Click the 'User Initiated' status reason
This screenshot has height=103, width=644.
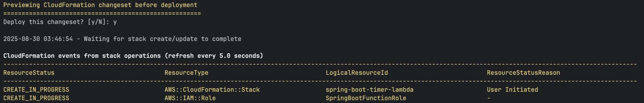[x=512, y=90]
